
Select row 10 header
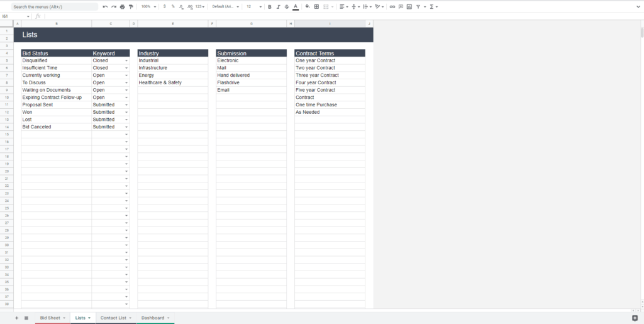[x=6, y=98]
